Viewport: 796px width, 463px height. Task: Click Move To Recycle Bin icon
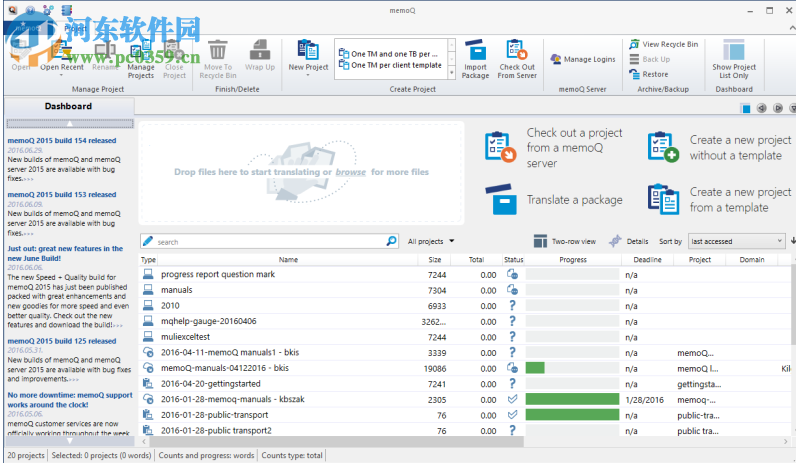tap(218, 51)
